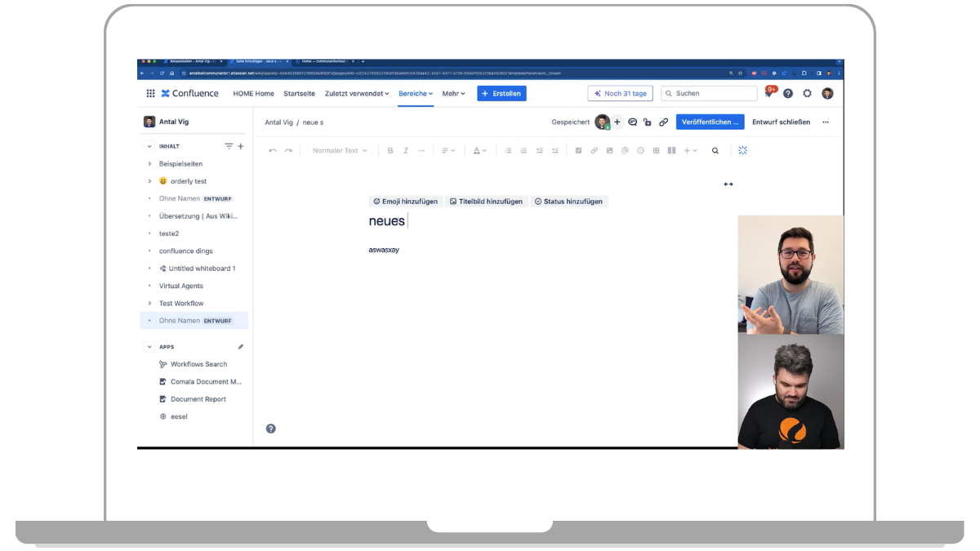Viewport: 980px width, 551px height.
Task: Add an emoji using toolbar smiley icon
Action: pos(640,150)
